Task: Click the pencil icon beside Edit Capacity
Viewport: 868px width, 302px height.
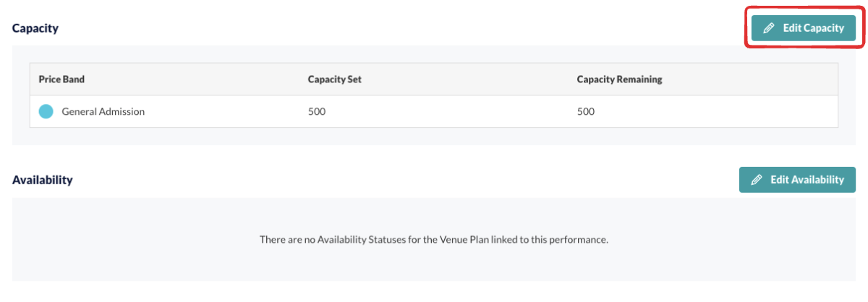Action: click(x=769, y=28)
